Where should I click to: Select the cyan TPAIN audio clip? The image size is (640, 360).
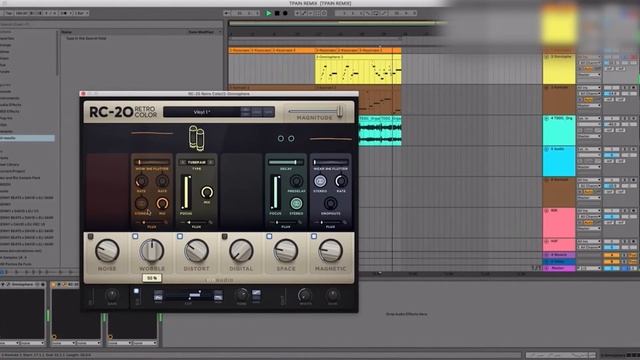380,131
